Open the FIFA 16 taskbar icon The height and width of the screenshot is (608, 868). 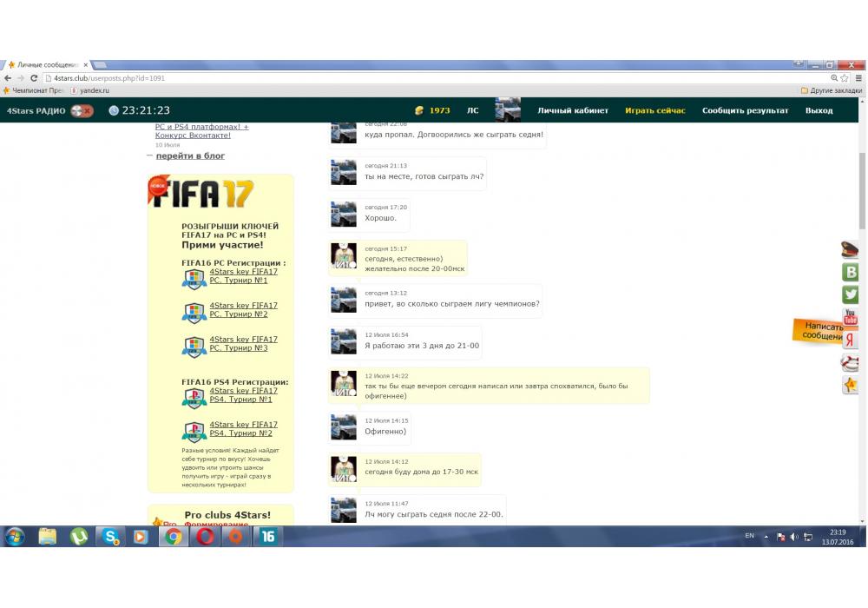point(268,537)
